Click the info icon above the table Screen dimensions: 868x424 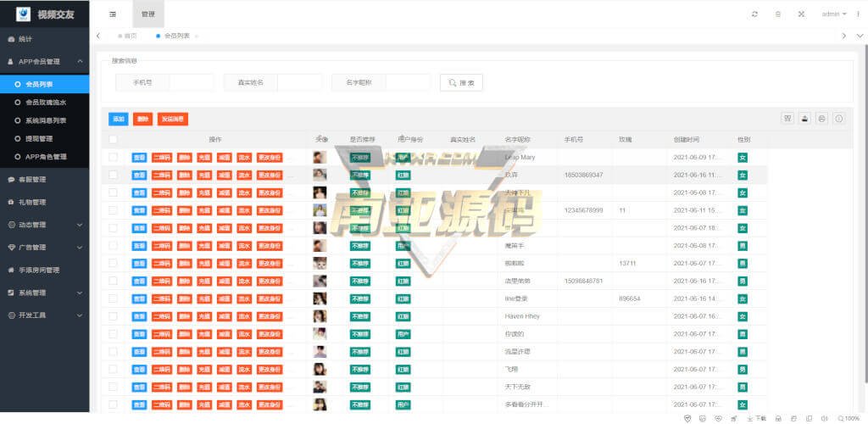pos(839,119)
